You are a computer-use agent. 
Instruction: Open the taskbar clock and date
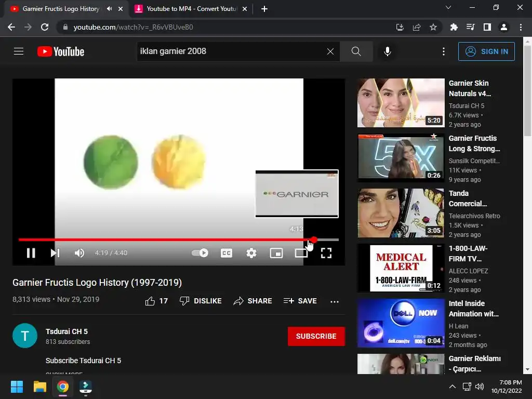click(507, 387)
